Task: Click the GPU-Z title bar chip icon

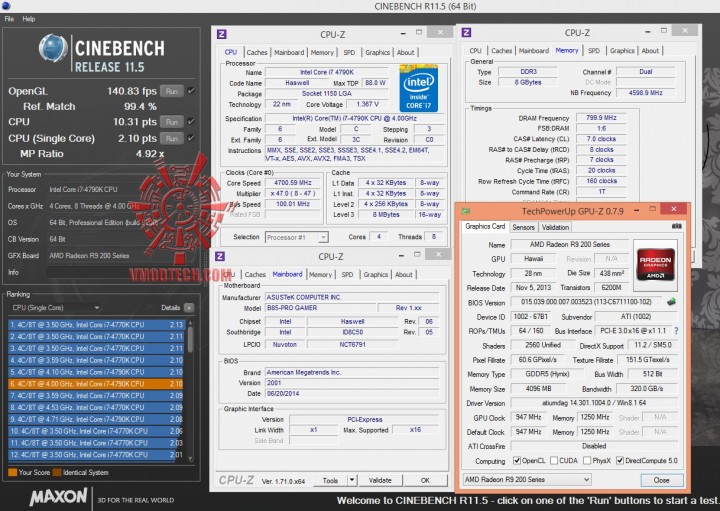Action: click(x=466, y=211)
